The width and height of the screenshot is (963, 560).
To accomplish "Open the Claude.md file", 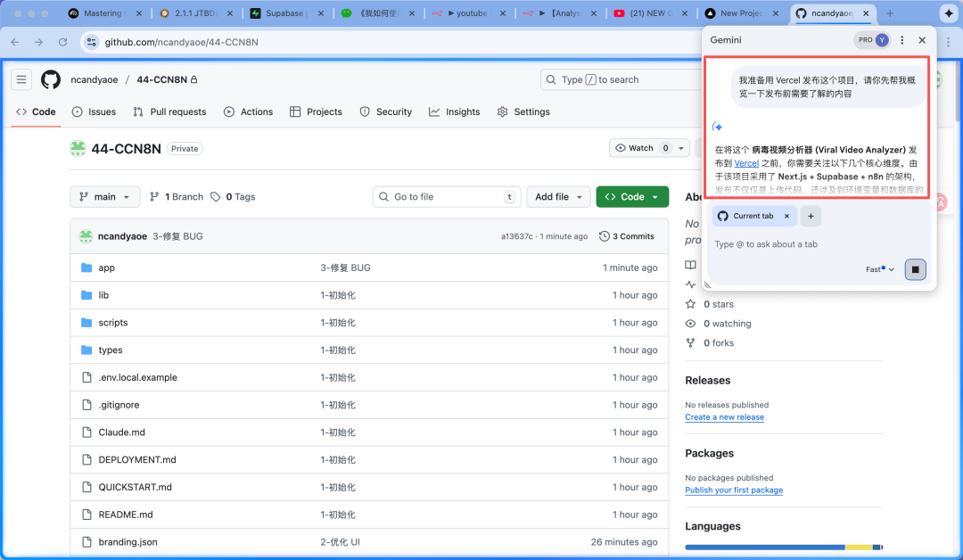I will tap(121, 432).
